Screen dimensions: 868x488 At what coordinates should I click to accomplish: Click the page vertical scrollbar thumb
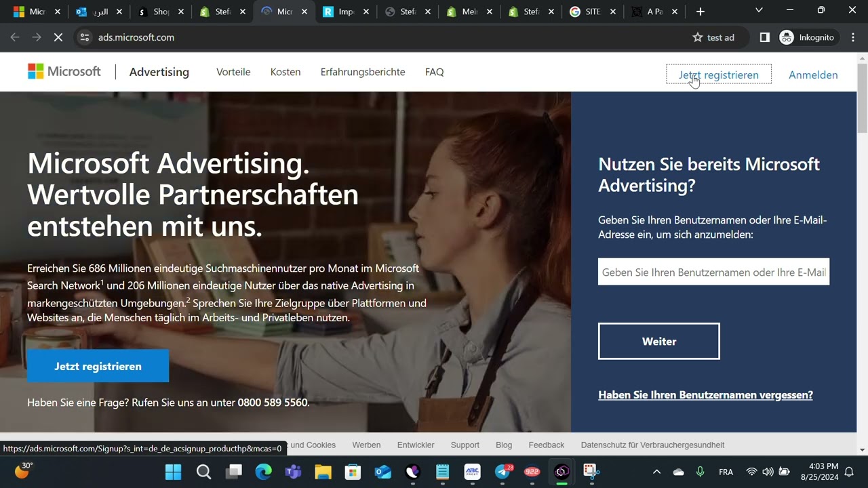(862, 98)
